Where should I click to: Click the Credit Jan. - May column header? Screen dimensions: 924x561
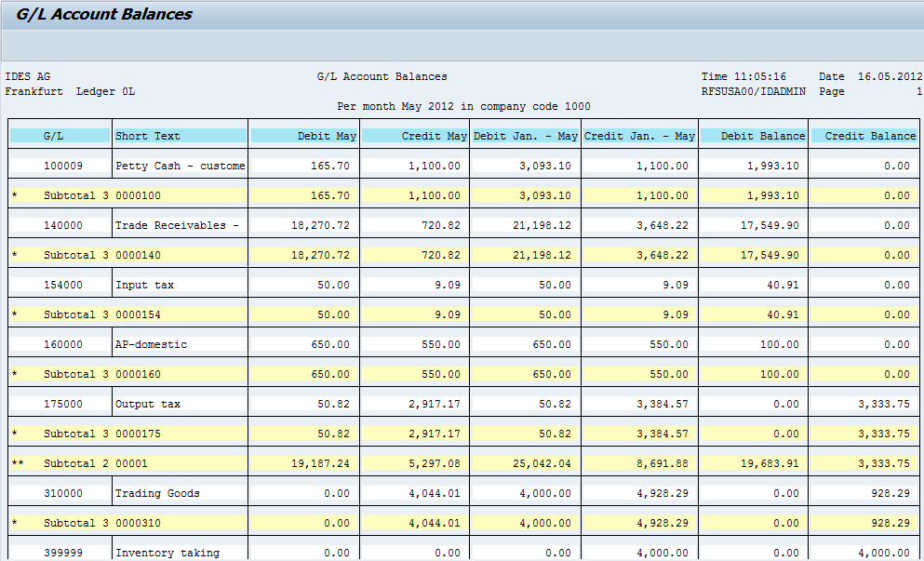pos(637,135)
